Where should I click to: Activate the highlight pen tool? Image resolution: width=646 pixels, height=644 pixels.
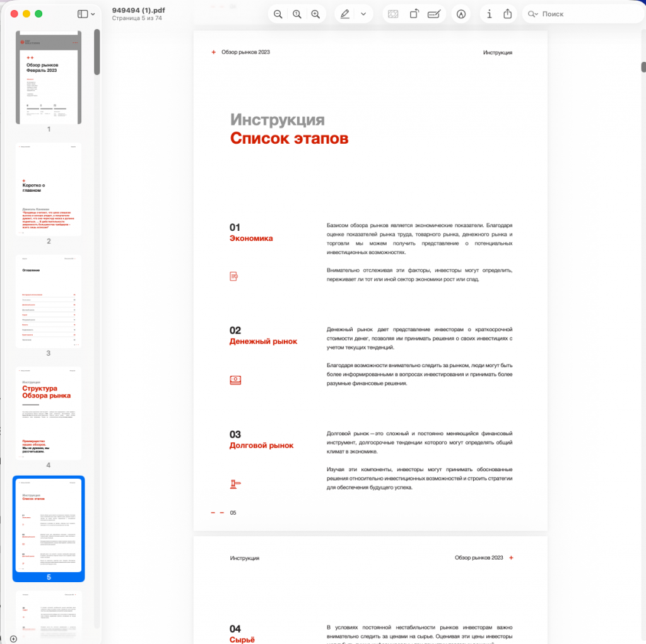(345, 14)
